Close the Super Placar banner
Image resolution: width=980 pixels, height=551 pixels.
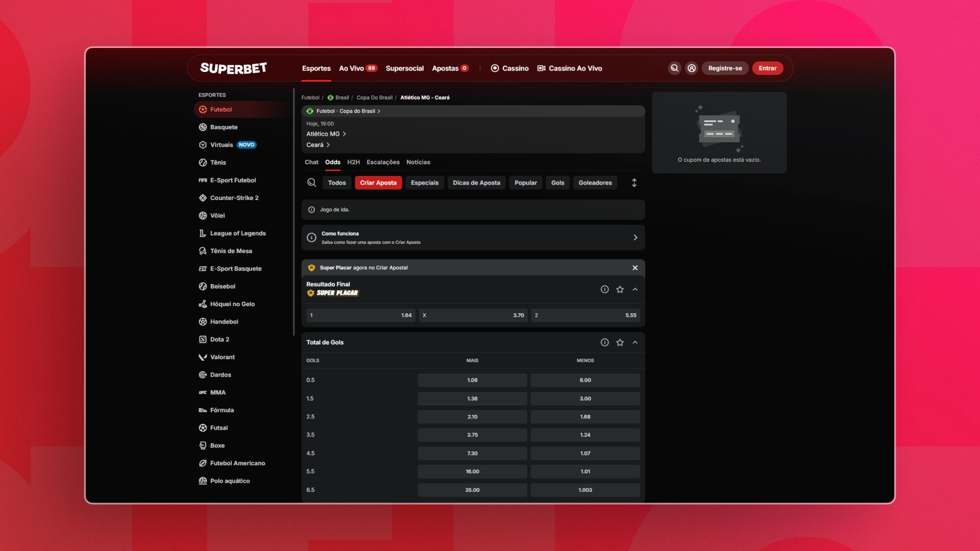point(635,268)
